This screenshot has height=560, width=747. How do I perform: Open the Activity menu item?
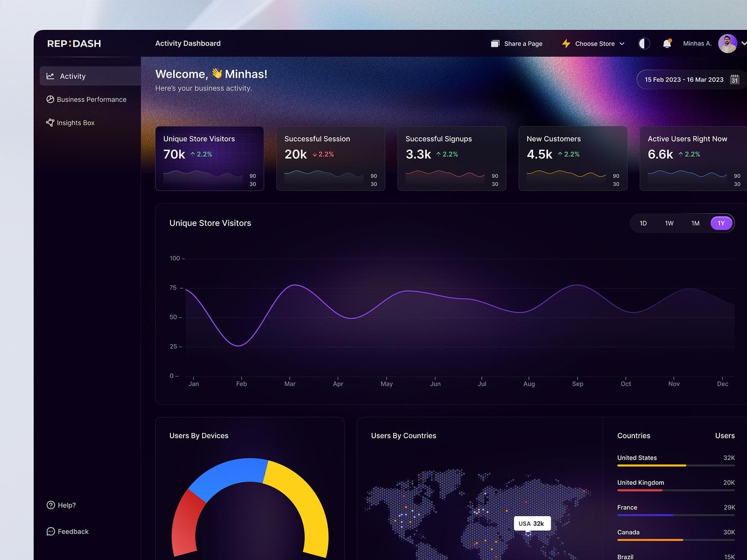(90, 76)
